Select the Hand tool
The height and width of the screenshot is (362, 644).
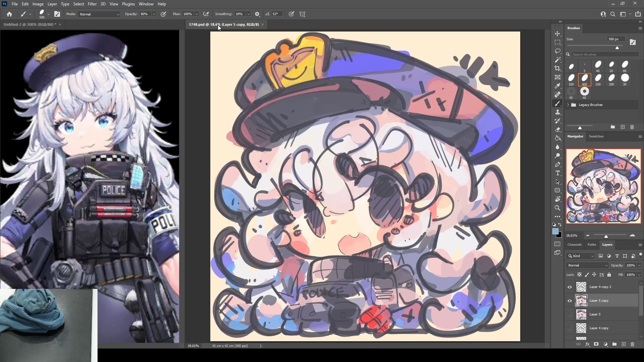click(557, 199)
